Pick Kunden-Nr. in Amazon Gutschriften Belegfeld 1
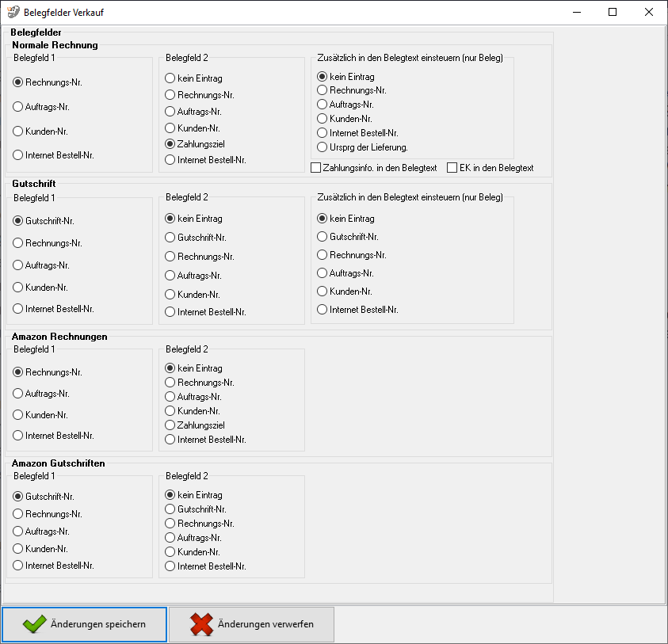 18,549
